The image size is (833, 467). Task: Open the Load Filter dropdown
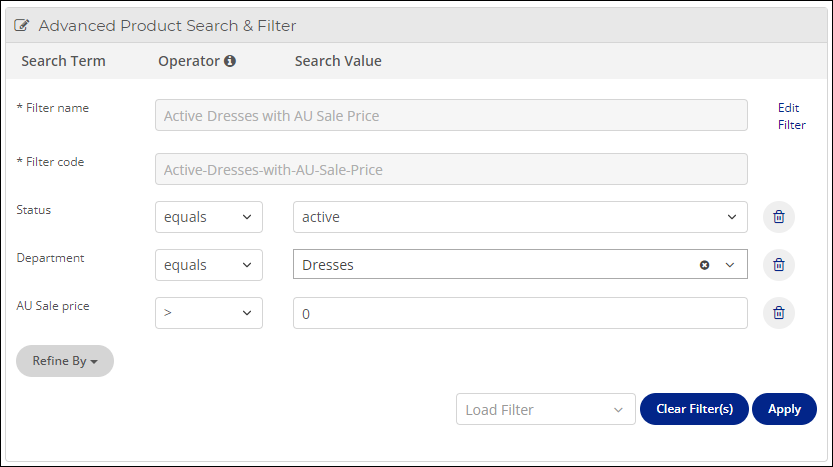point(546,409)
